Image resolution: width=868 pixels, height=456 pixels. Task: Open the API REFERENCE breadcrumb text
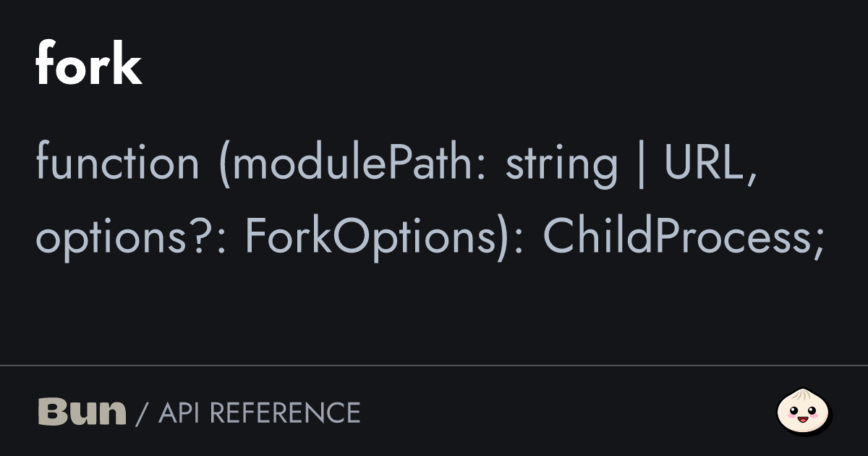tap(259, 413)
